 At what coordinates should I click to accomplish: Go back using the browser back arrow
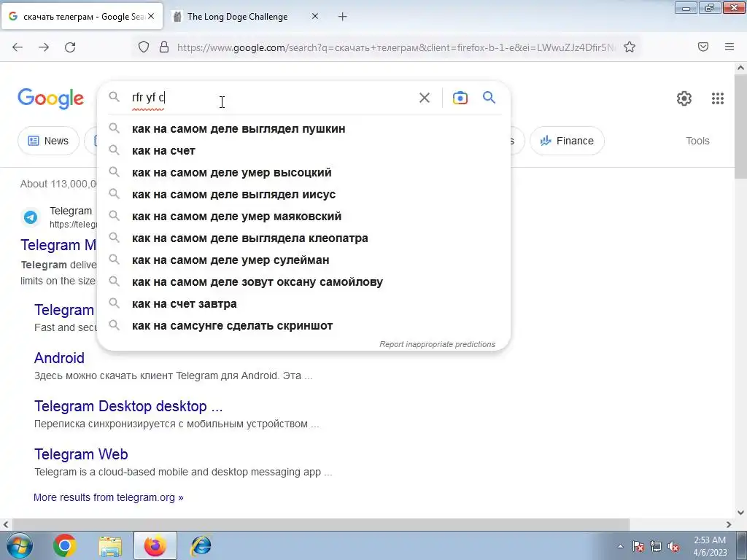pos(18,47)
